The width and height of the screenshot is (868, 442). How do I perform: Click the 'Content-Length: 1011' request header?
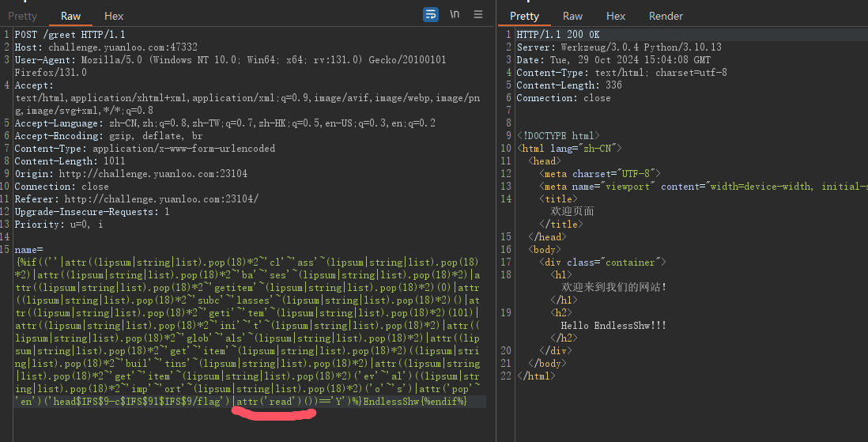click(x=70, y=161)
